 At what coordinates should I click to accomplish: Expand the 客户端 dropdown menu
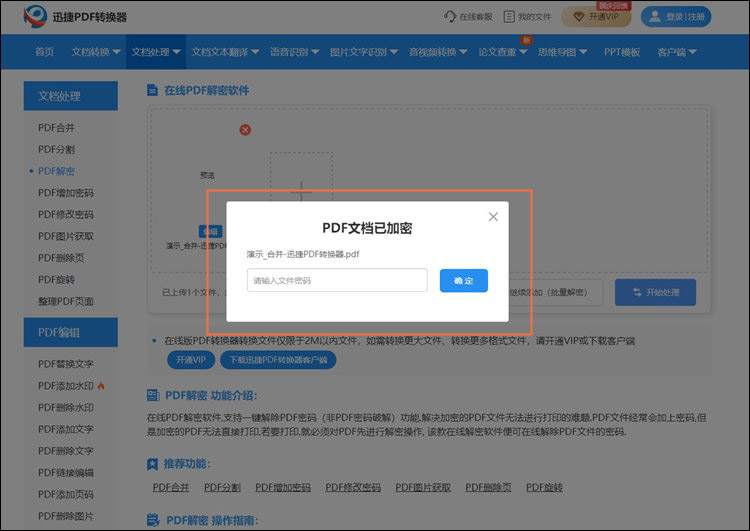point(677,52)
